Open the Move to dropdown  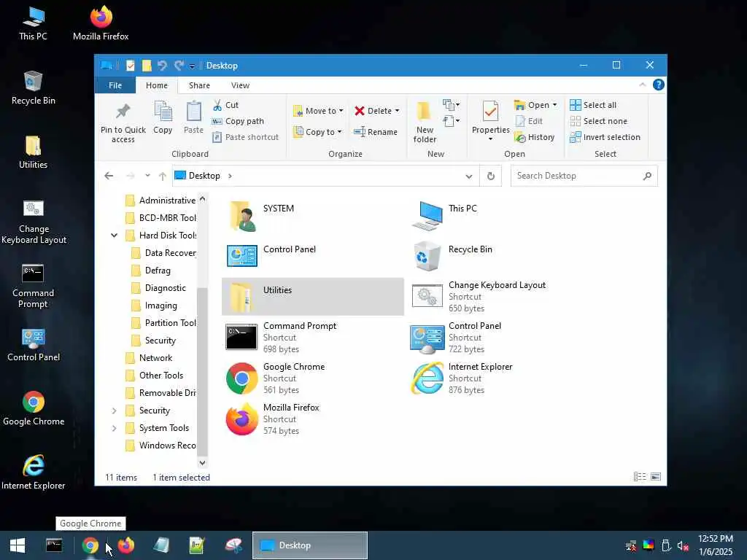[318, 111]
